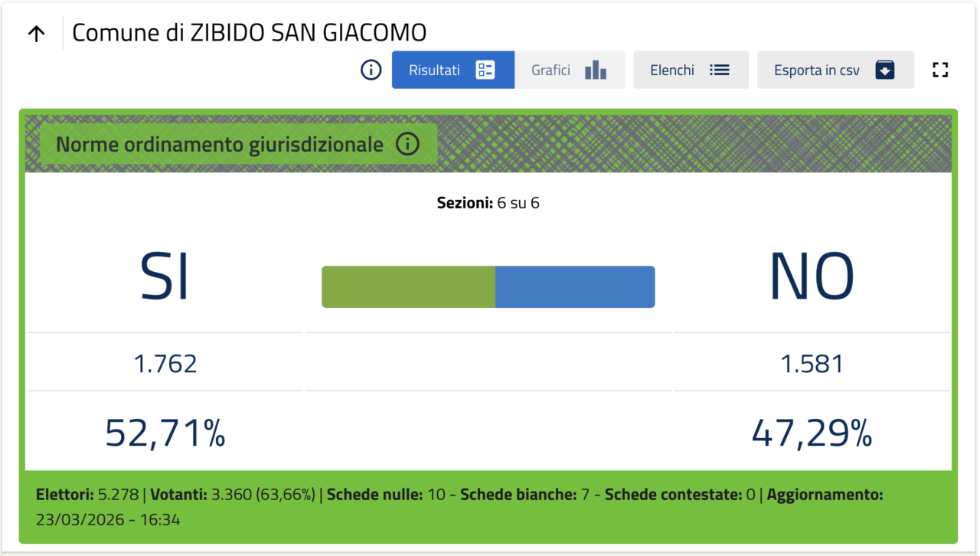Click the Sezioni 6 su 6 label

(488, 204)
